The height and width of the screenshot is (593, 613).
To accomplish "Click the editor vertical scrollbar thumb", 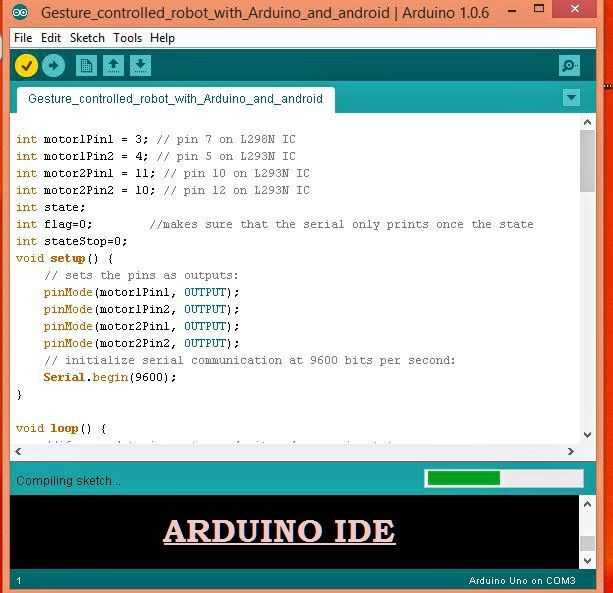I will tap(587, 161).
